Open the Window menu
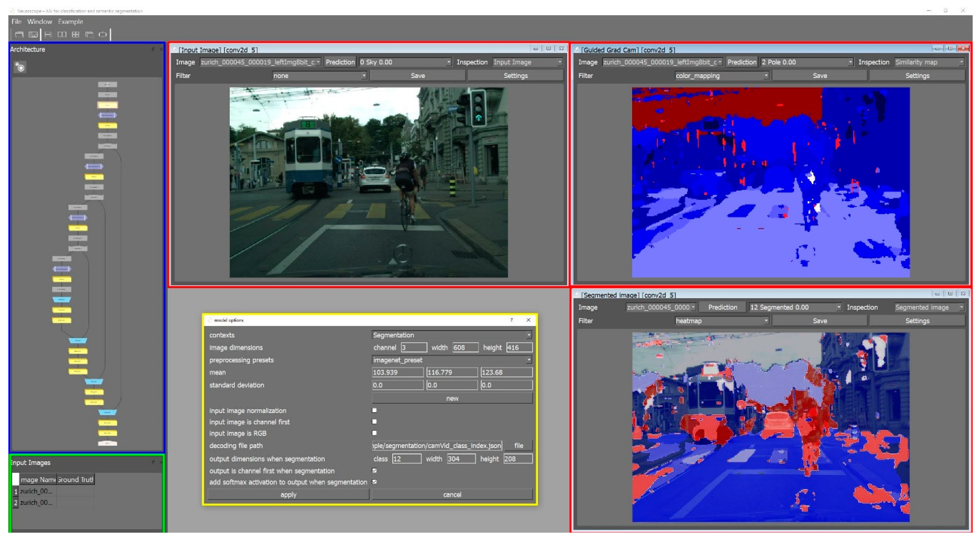Viewport: 980px width, 540px height. 40,22
